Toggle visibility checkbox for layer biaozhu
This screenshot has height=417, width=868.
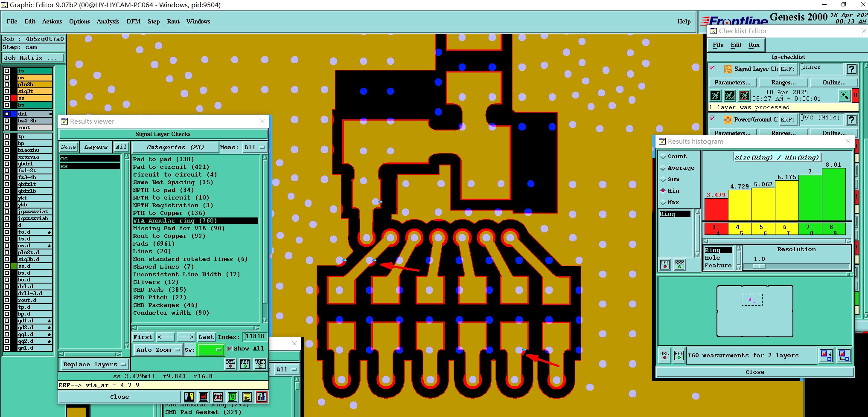pyautogui.click(x=7, y=150)
